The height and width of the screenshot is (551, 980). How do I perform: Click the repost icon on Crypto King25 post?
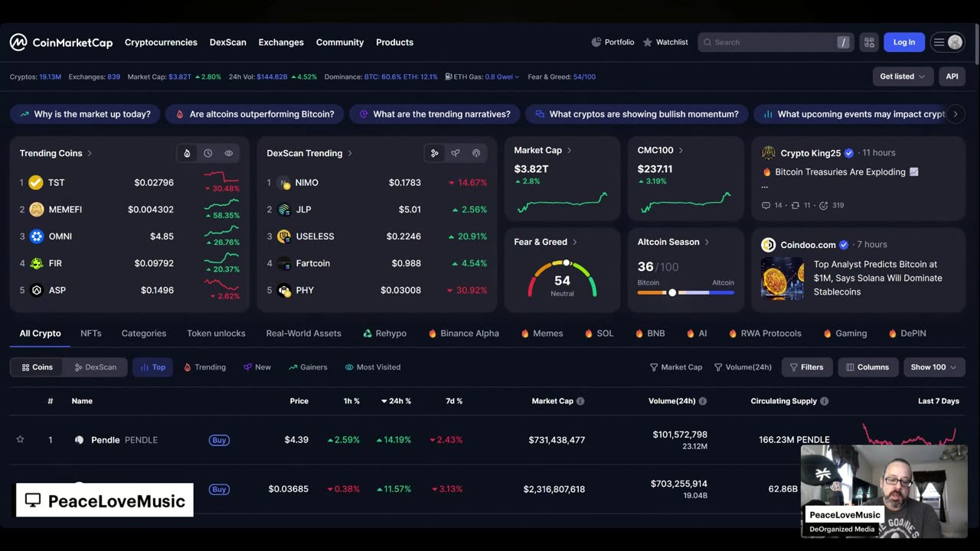795,205
